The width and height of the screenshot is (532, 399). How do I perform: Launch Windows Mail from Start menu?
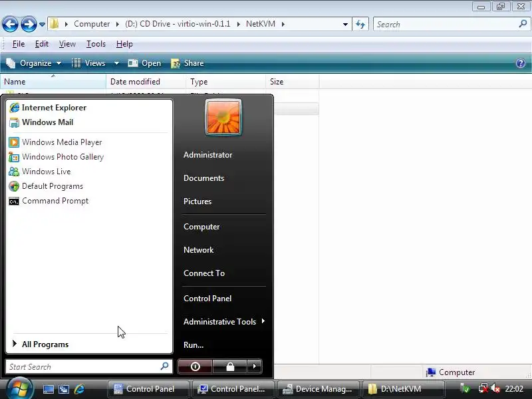(41, 122)
